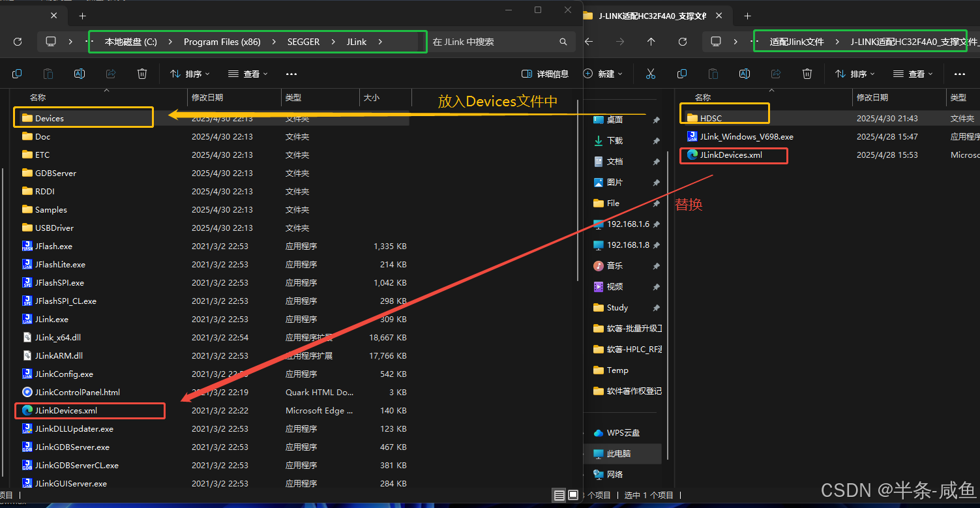This screenshot has width=980, height=508.
Task: Switch to large icons view in JLink status bar
Action: [573, 496]
